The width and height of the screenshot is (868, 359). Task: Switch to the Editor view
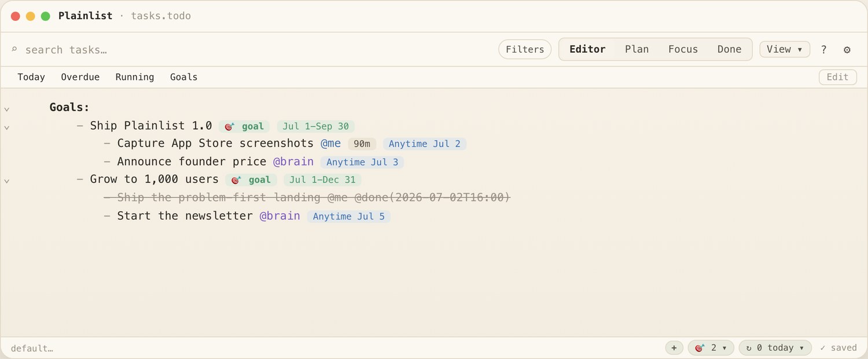tap(587, 49)
